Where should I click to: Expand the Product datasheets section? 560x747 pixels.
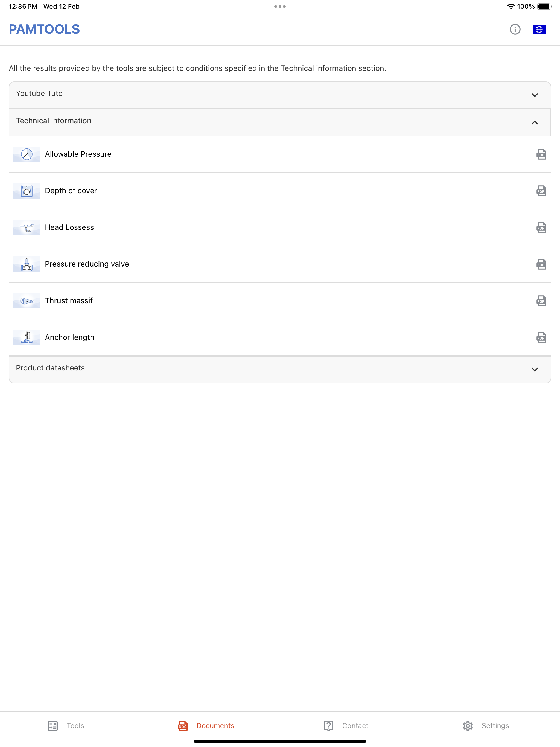click(x=534, y=369)
